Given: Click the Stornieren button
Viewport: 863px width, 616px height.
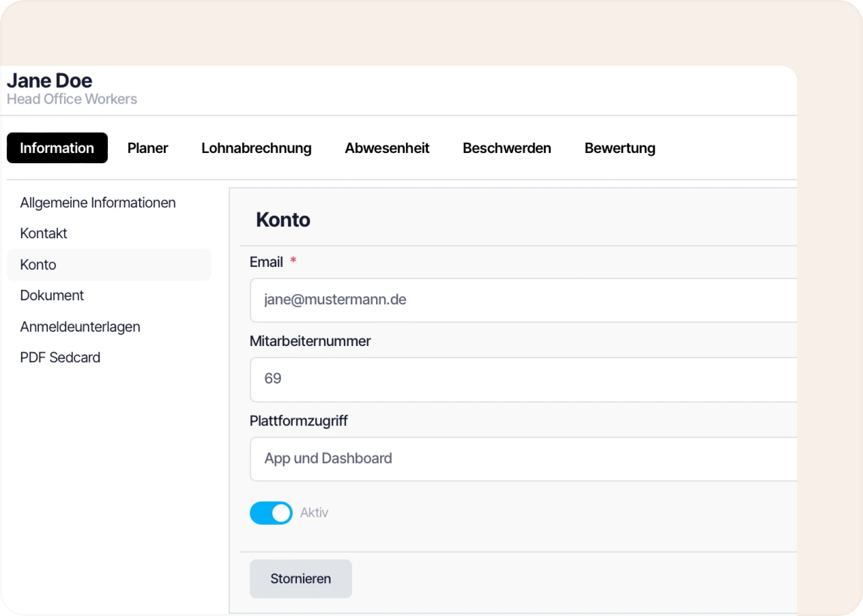Looking at the screenshot, I should coord(301,579).
